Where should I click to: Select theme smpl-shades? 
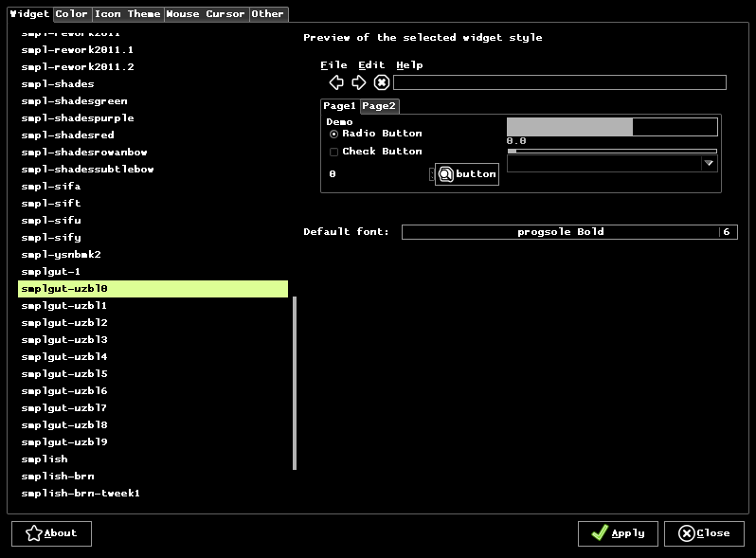[153, 84]
